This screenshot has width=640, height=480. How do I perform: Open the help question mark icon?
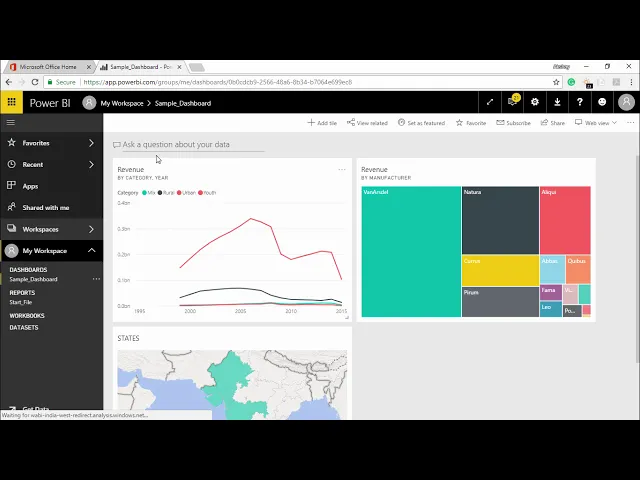click(580, 102)
